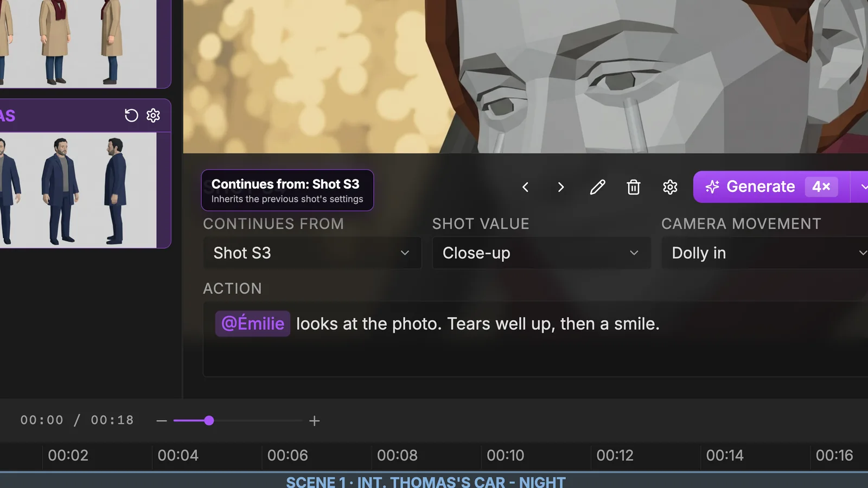Jump to 00:12 on timeline ruler
Viewport: 868px width, 488px height.
click(x=615, y=455)
